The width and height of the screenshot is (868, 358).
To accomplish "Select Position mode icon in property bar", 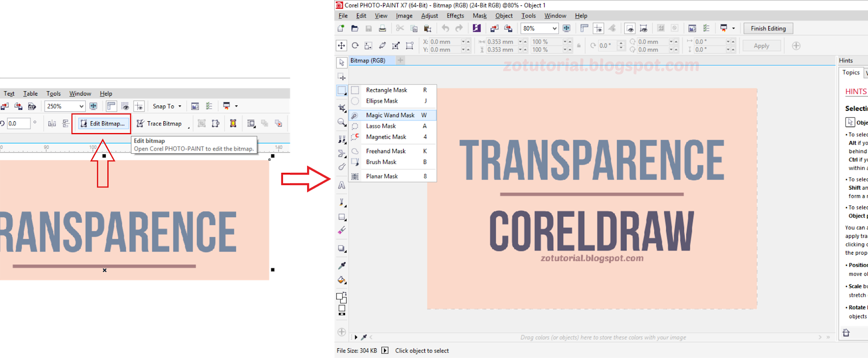I will pyautogui.click(x=341, y=46).
